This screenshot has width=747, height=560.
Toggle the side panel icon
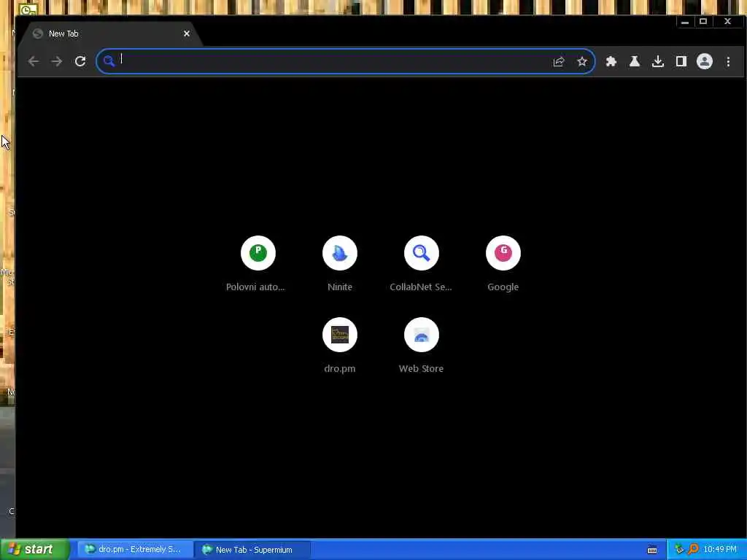coord(681,61)
